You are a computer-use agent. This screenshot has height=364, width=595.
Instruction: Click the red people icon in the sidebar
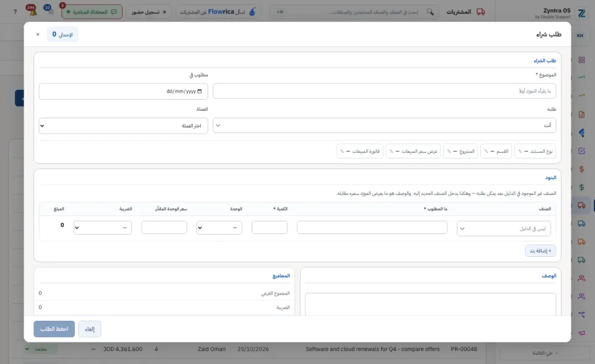pos(581,279)
